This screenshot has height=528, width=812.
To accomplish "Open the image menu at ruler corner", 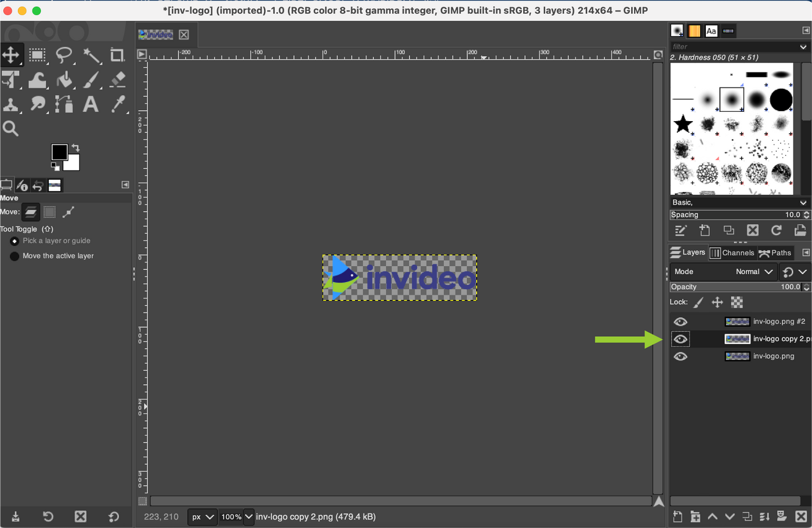I will tap(142, 54).
